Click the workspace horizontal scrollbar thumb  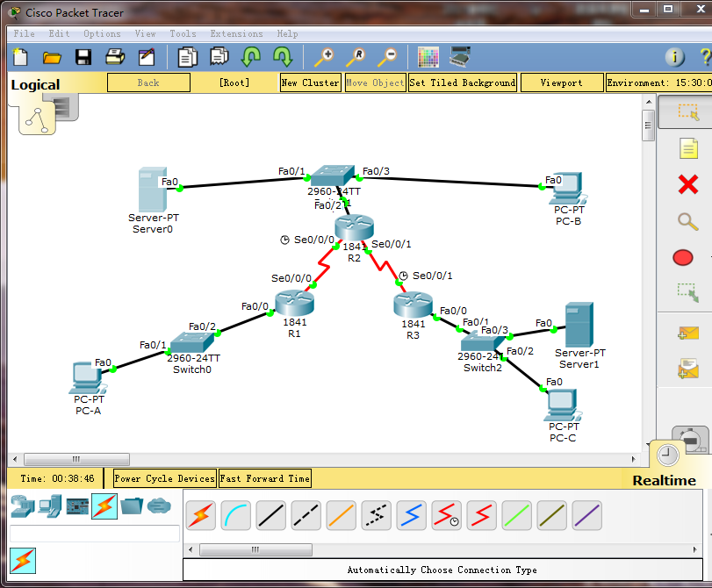pyautogui.click(x=76, y=459)
